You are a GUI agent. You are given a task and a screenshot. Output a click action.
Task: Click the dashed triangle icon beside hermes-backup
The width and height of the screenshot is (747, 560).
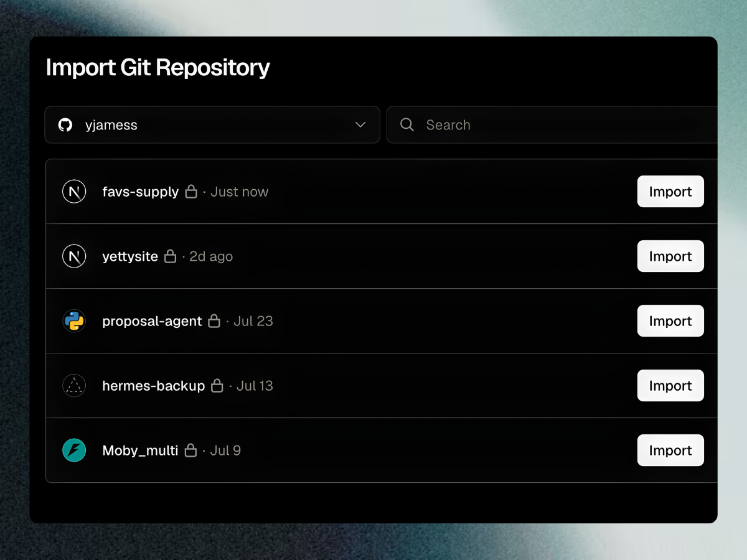(x=74, y=386)
